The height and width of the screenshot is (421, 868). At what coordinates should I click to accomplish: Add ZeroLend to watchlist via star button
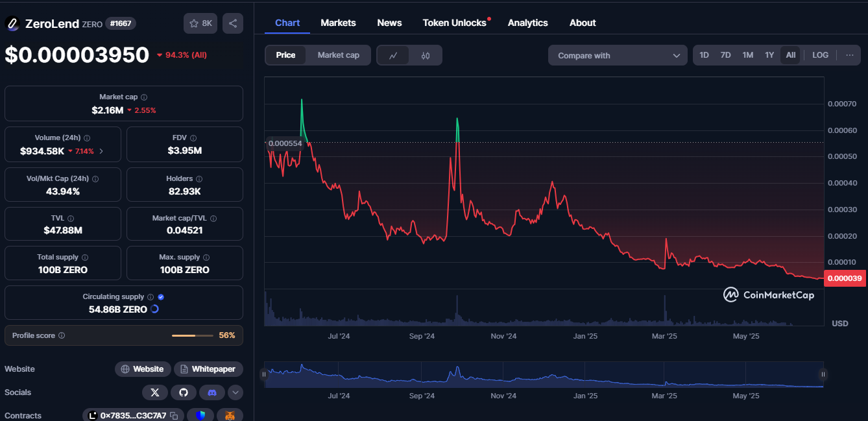(x=200, y=23)
